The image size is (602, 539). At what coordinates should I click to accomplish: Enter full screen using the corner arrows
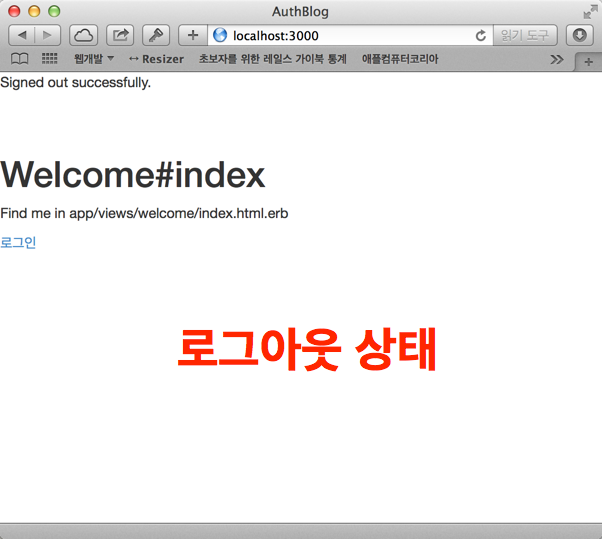589,12
